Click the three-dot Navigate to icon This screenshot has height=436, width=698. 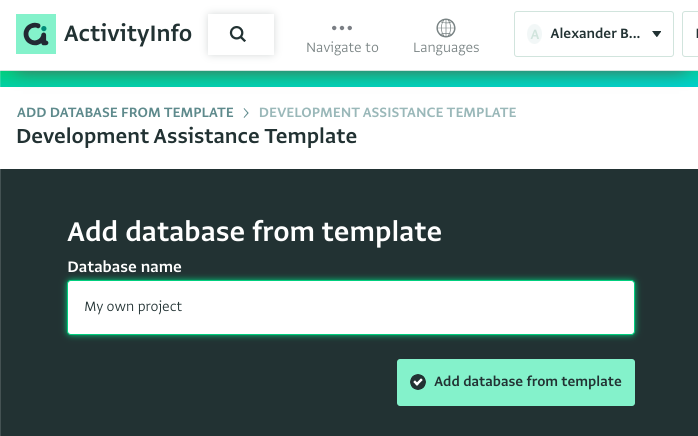(x=342, y=28)
